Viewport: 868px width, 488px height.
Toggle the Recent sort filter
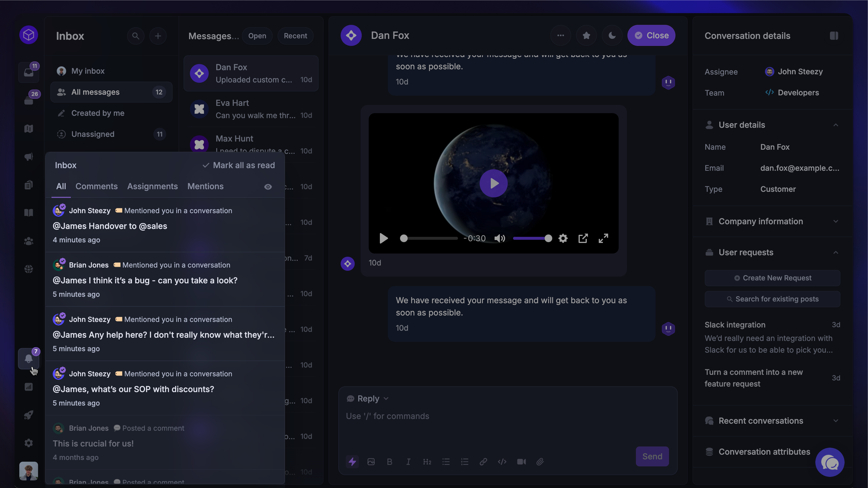295,36
